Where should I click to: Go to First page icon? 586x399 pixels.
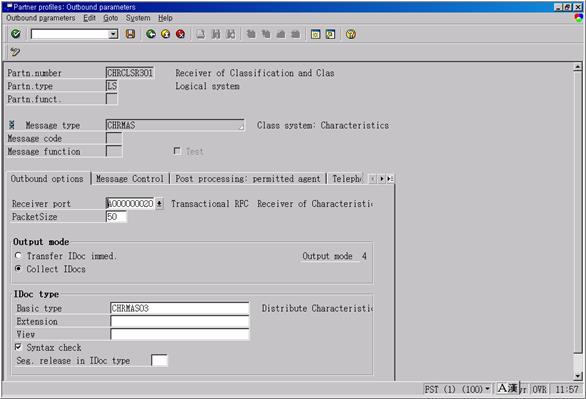point(251,34)
